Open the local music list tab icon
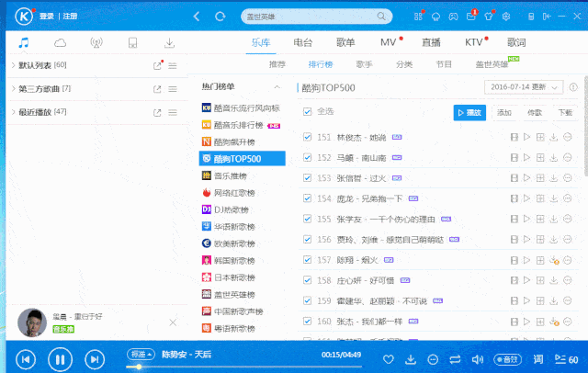This screenshot has height=373, width=588. 24,43
